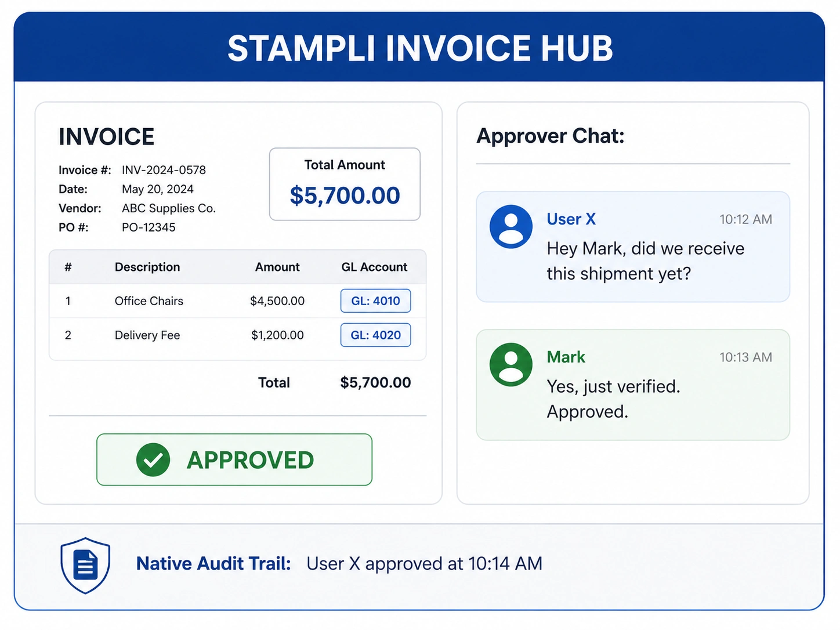
Task: Click row number 2 cell
Action: coord(68,335)
